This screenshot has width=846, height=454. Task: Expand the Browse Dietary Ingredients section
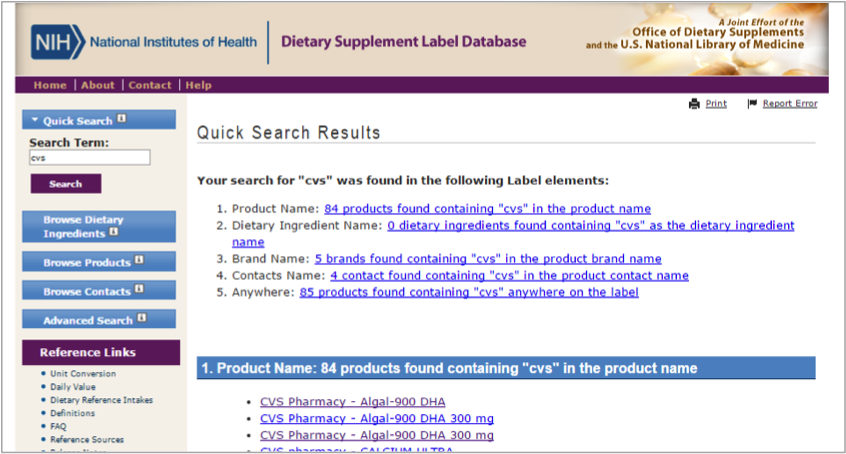83,226
